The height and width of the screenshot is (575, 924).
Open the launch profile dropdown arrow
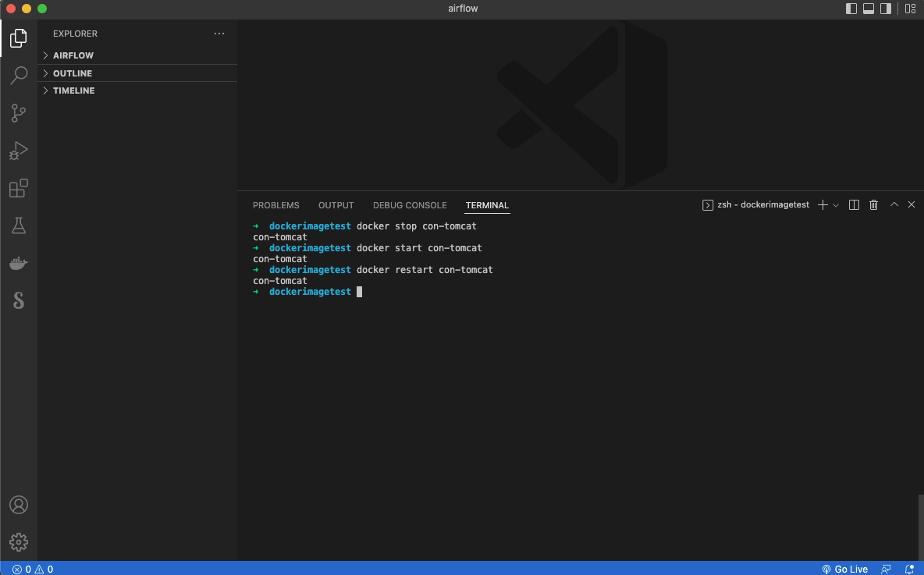pos(836,206)
